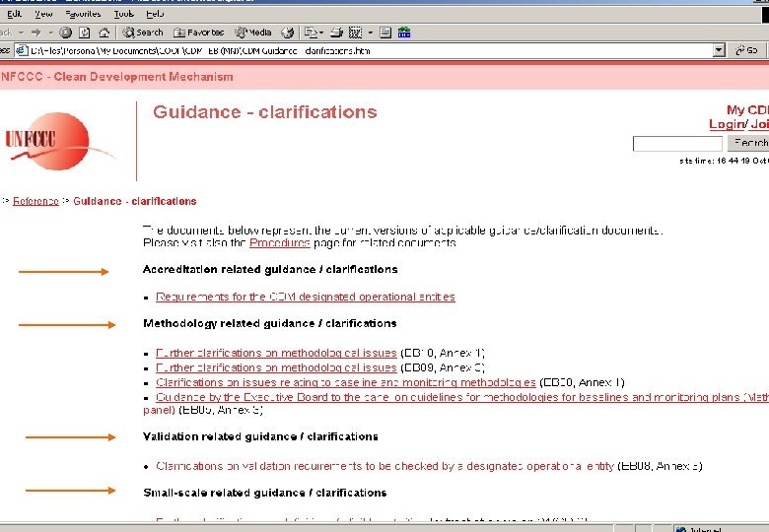Expand the address bar dropdown
The height and width of the screenshot is (532, 769).
pyautogui.click(x=719, y=50)
